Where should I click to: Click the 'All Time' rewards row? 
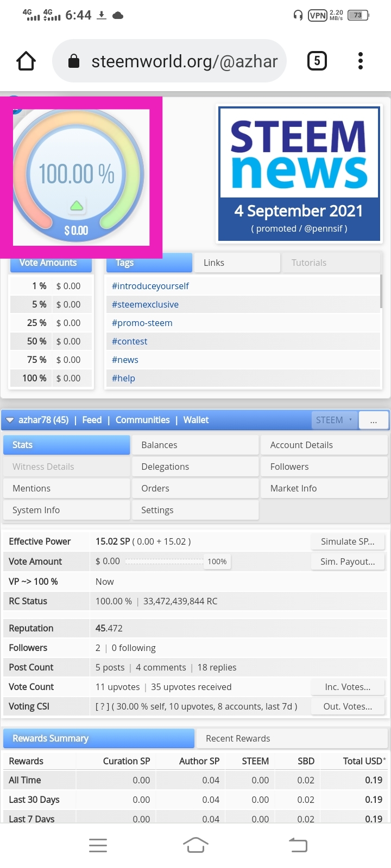pos(195,780)
